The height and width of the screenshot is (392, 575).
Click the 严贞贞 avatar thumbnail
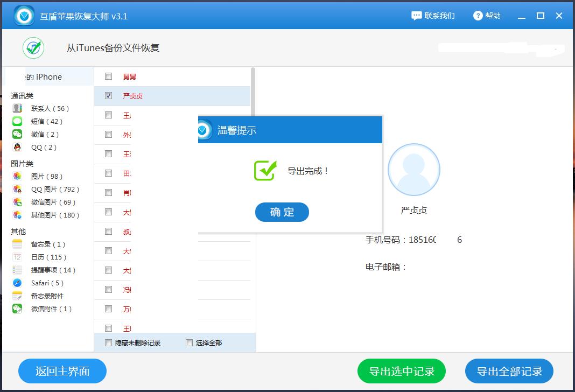(414, 169)
